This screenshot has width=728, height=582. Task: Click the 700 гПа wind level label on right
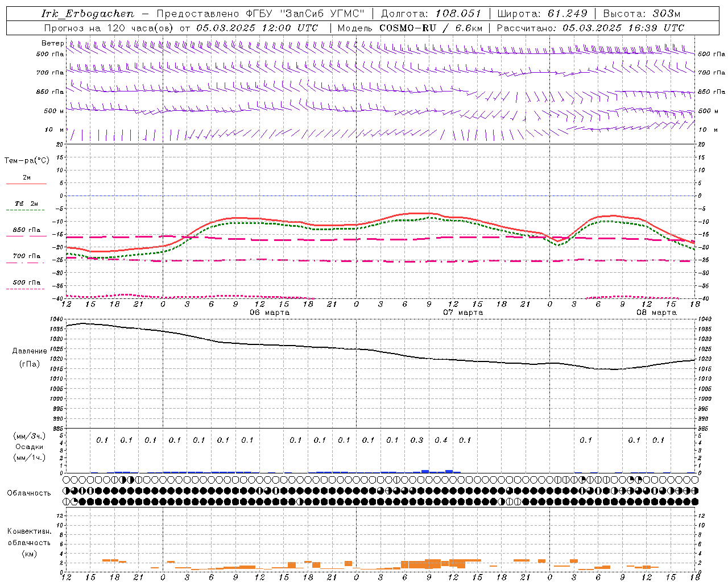tap(712, 73)
